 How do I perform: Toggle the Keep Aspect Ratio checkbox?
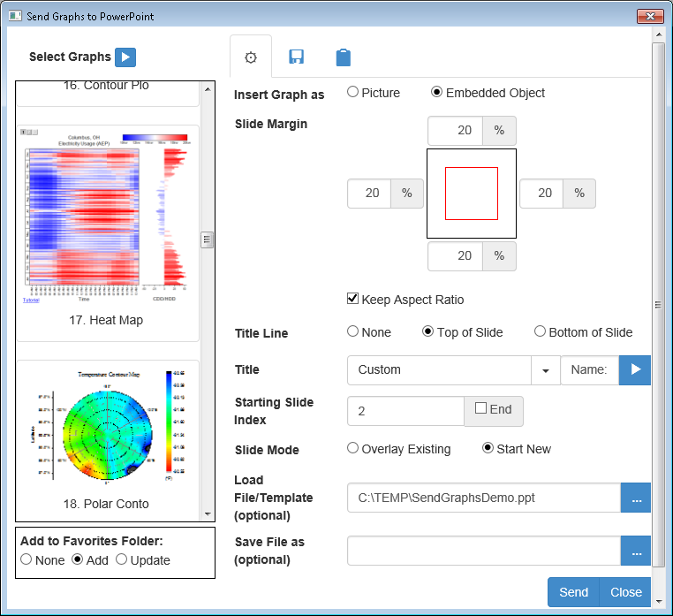coord(353,299)
